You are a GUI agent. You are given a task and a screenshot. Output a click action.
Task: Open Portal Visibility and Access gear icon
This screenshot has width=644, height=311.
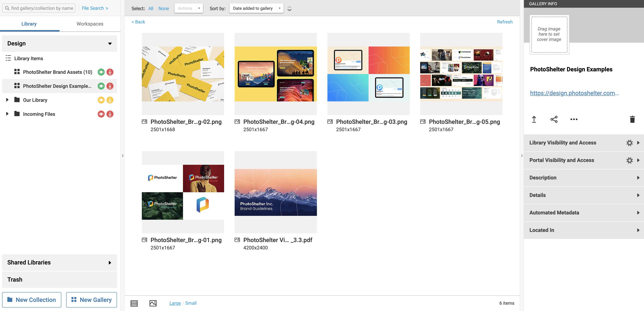630,160
